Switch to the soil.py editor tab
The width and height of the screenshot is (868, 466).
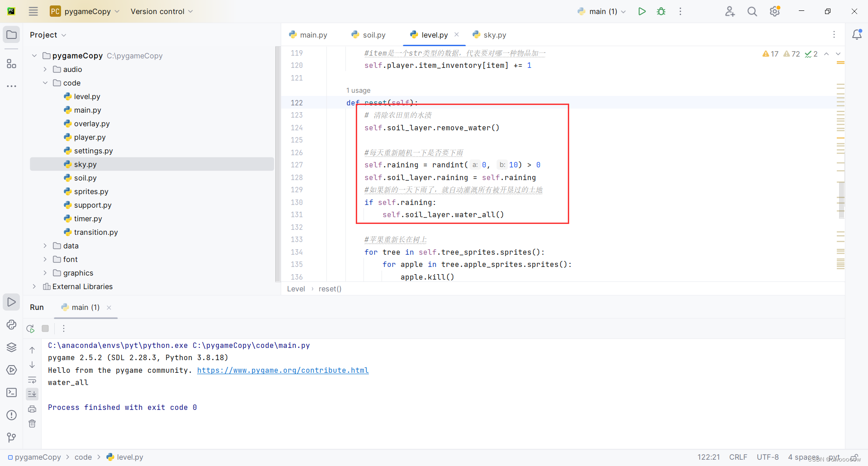[369, 35]
